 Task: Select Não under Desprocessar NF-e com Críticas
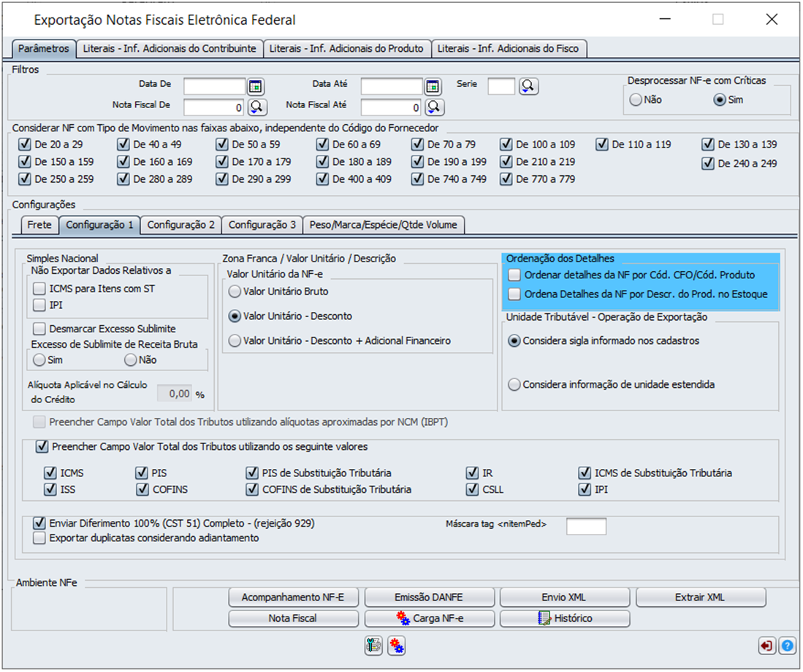[636, 99]
